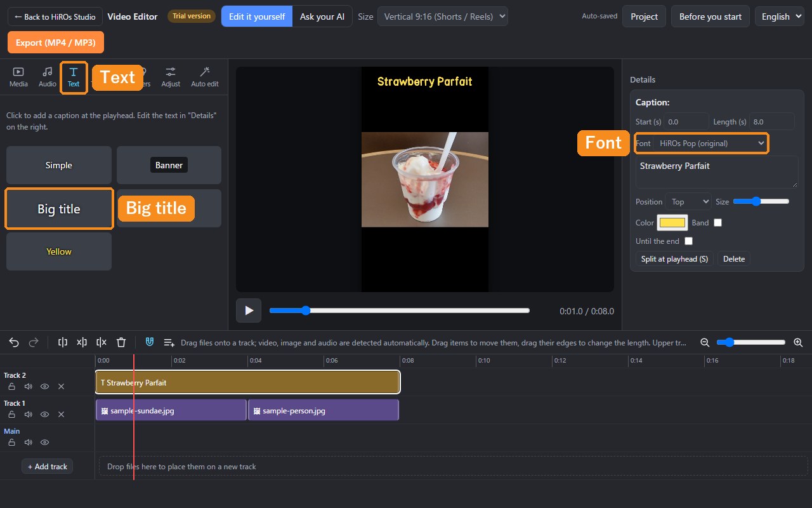Open the Size aspect ratio dropdown
The image size is (812, 508).
click(x=443, y=17)
